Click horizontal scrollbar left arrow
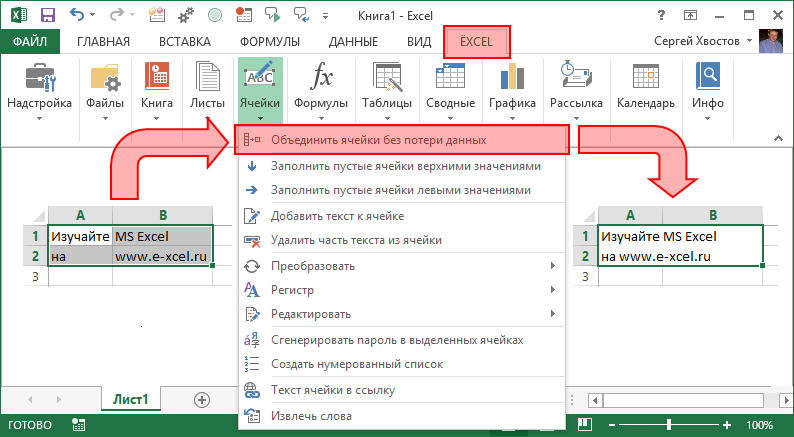This screenshot has width=794, height=437. pyautogui.click(x=595, y=401)
